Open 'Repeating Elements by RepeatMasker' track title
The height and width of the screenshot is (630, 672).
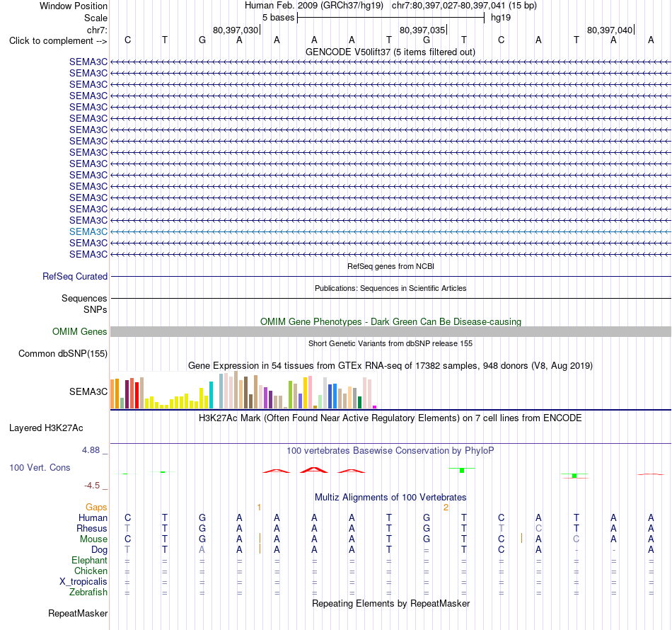coord(390,603)
